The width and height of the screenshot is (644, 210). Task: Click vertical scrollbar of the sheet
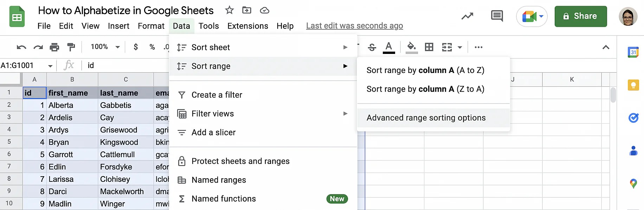pyautogui.click(x=613, y=95)
